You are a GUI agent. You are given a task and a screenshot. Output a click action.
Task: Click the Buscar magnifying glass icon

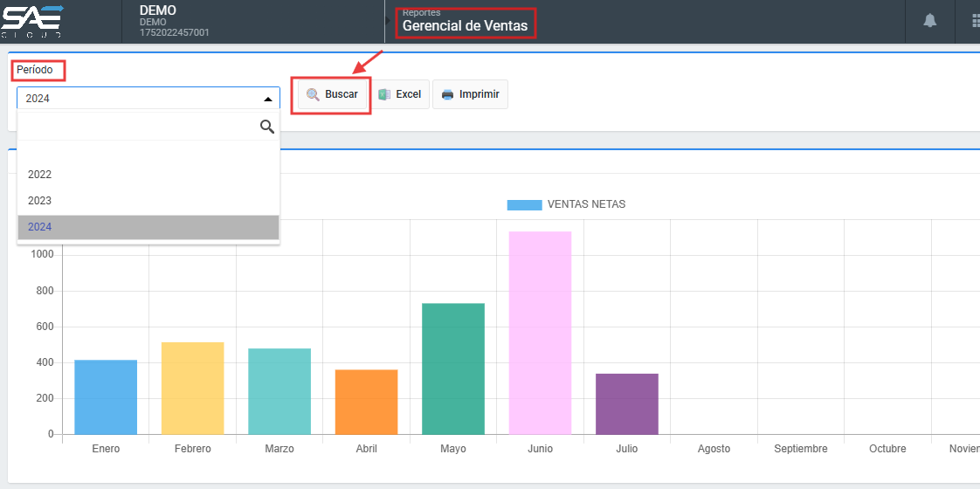313,94
